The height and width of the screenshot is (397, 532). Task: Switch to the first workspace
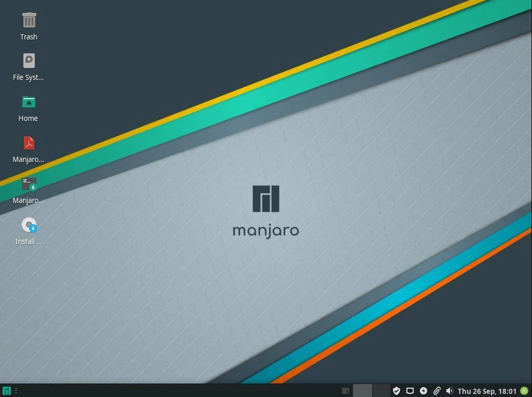click(362, 391)
